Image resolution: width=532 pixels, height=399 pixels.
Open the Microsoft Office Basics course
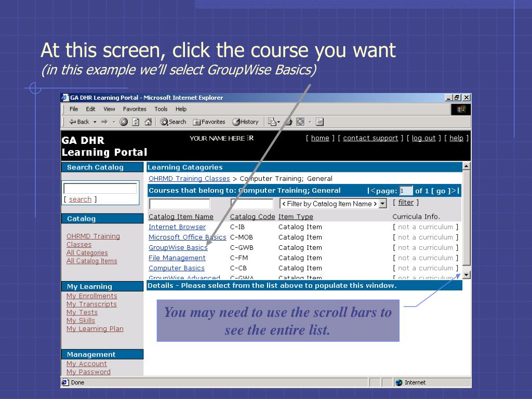[187, 237]
